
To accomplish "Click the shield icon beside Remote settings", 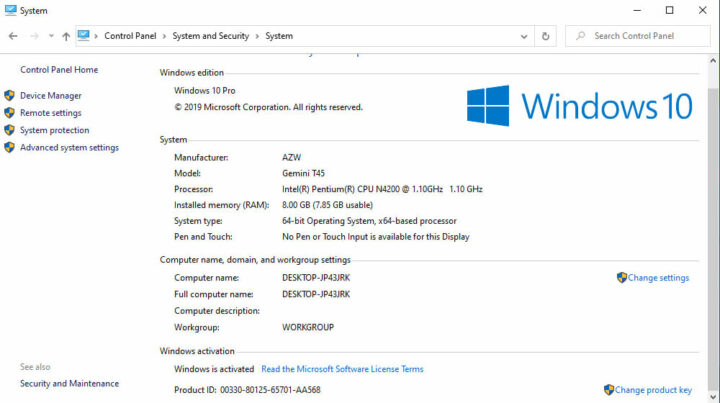I will (9, 112).
